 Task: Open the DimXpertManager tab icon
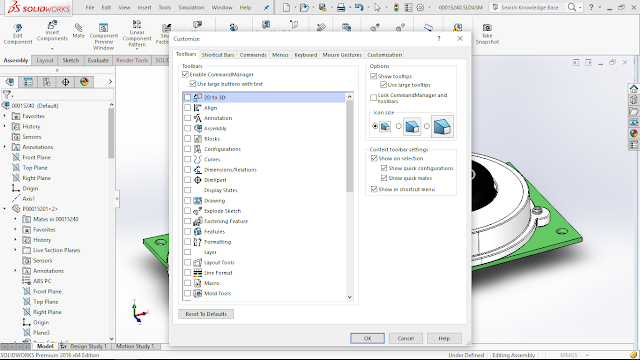pyautogui.click(x=65, y=82)
